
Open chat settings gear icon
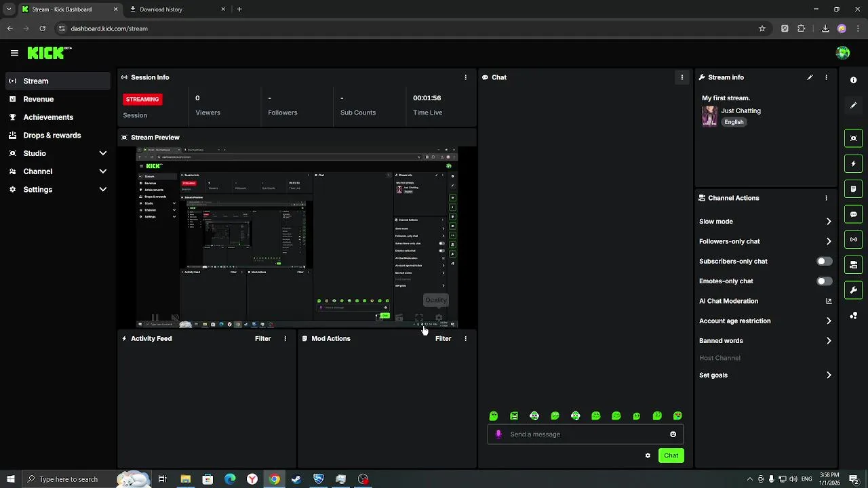648,455
